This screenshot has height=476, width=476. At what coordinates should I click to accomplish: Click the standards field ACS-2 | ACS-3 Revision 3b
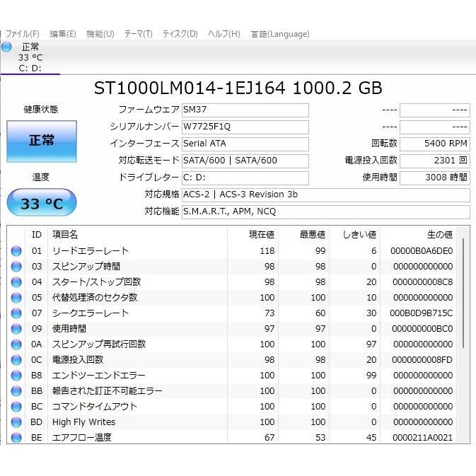[326, 195]
